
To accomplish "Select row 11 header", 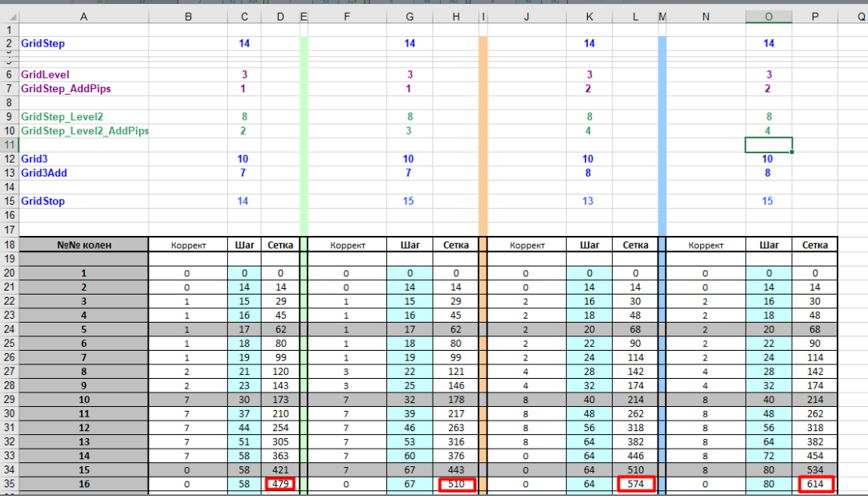I will [10, 145].
